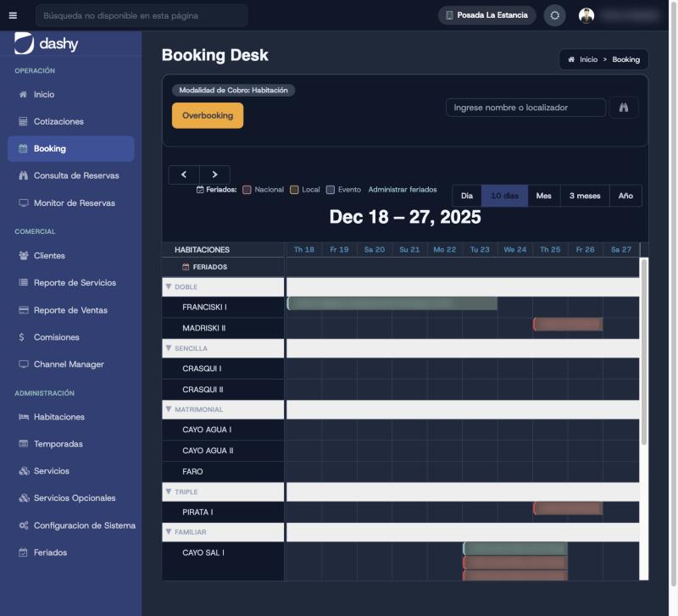This screenshot has height=616, width=678.
Task: Click the top search bar field
Action: 142,15
